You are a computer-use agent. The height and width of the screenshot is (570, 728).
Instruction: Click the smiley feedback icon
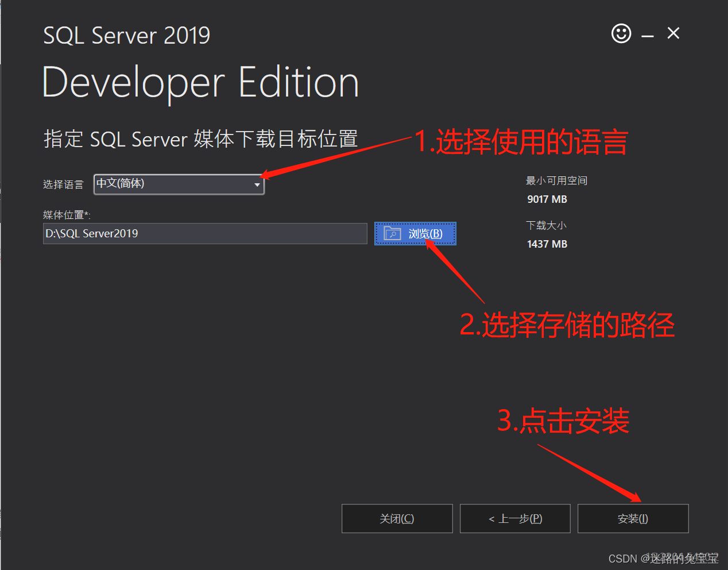pyautogui.click(x=621, y=34)
